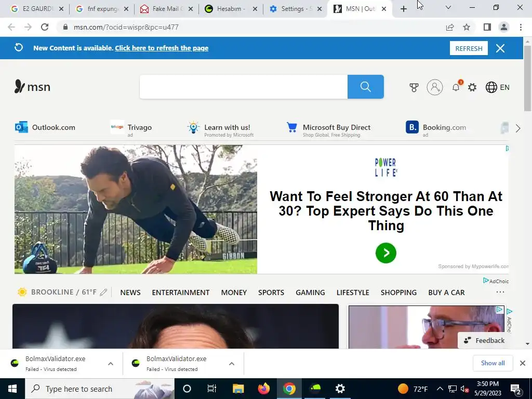This screenshot has width=532, height=399.
Task: Open the sign-in profile icon on MSN
Action: click(435, 87)
